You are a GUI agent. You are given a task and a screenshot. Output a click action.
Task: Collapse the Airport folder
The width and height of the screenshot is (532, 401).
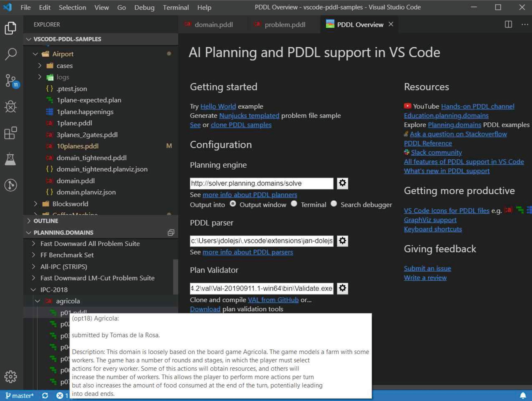[35, 54]
